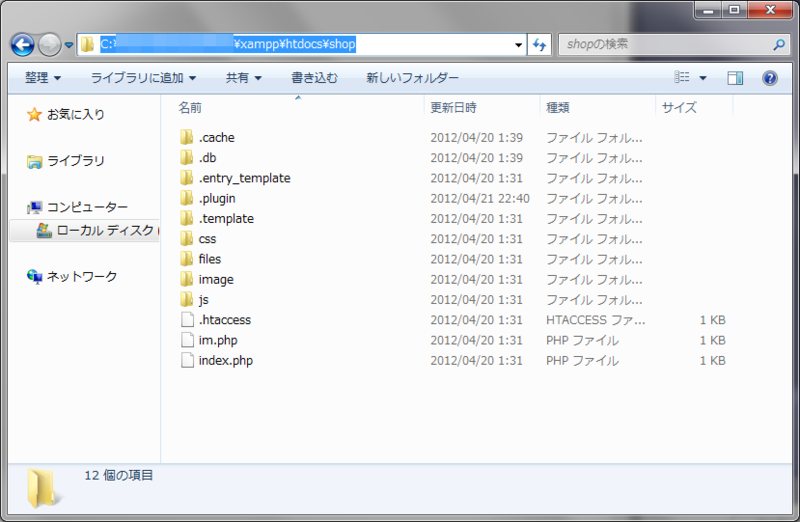Click the .cache folder icon
The height and width of the screenshot is (522, 800).
(x=187, y=137)
